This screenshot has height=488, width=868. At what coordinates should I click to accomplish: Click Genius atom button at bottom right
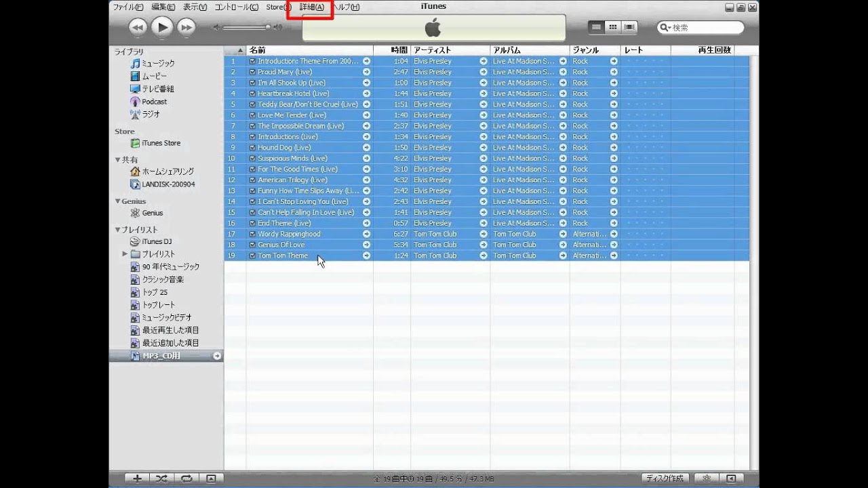(707, 479)
